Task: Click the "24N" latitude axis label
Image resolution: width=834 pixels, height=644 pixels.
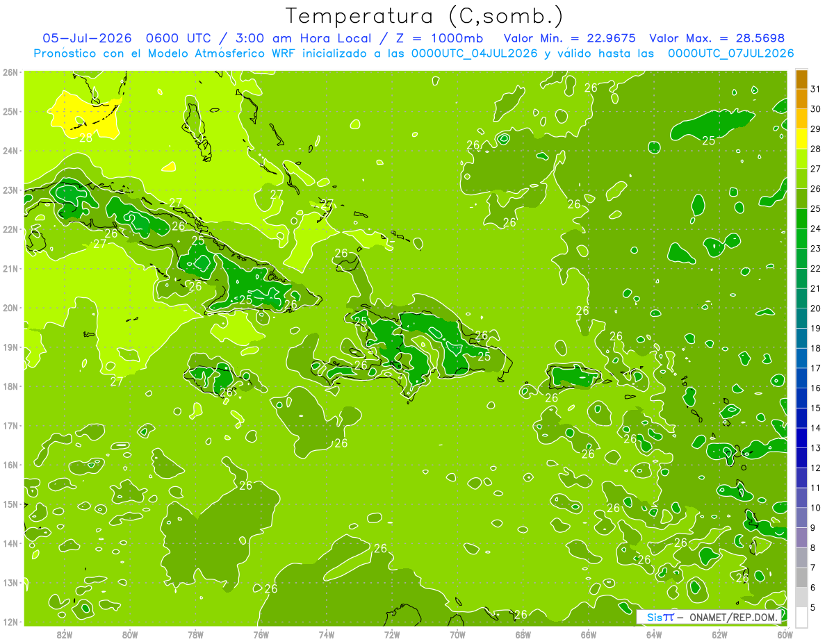Action: 10,151
